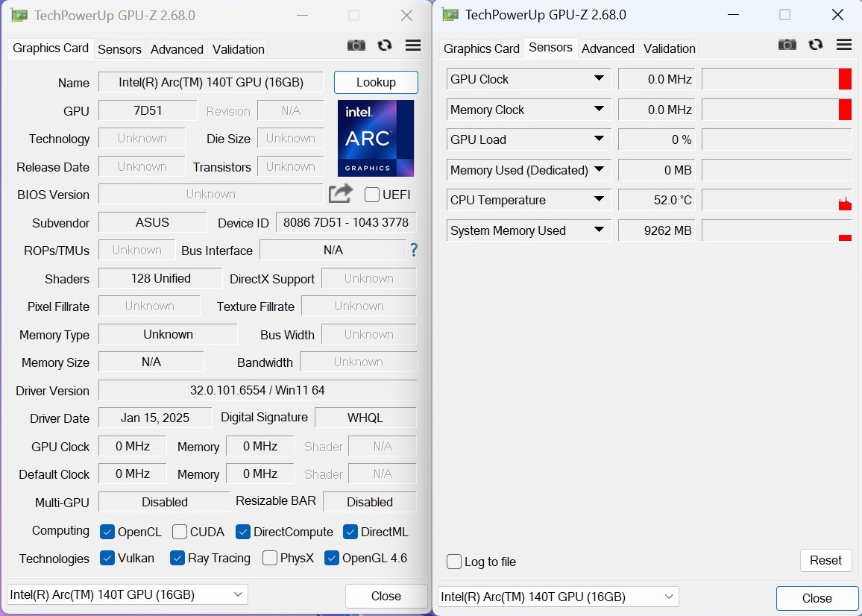Enable the CUDA checkbox
862x616 pixels.
tap(180, 532)
